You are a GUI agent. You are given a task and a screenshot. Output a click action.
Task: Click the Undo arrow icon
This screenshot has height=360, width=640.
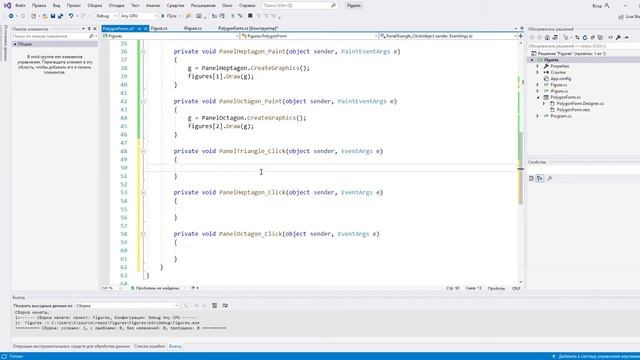pos(71,16)
